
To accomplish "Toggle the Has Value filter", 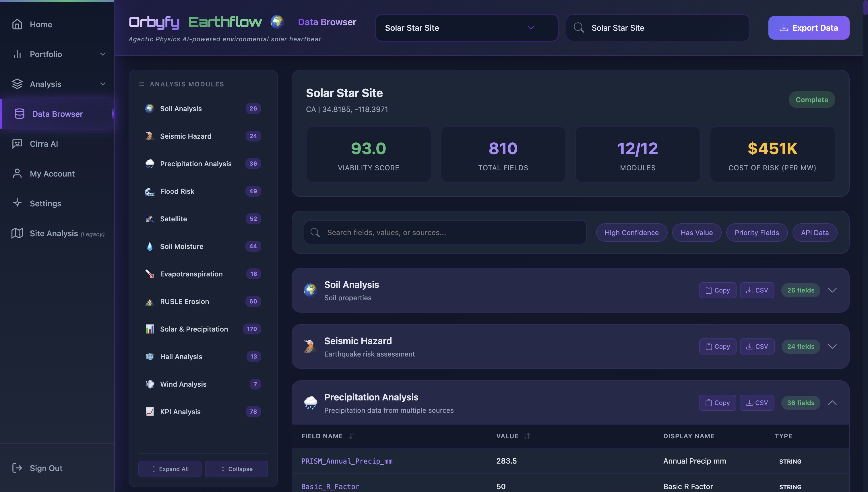I will point(697,233).
